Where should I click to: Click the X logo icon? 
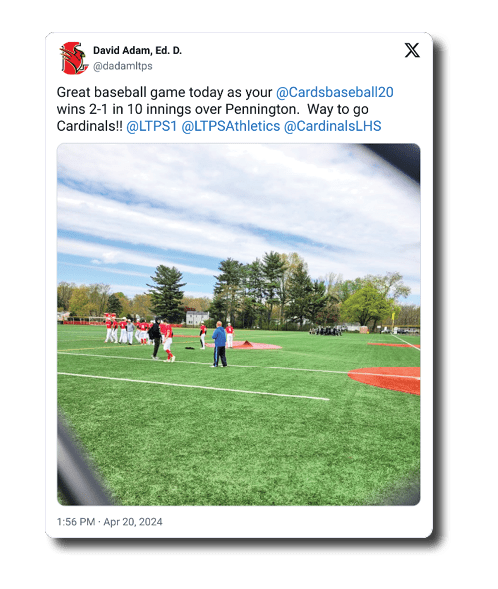pyautogui.click(x=412, y=50)
